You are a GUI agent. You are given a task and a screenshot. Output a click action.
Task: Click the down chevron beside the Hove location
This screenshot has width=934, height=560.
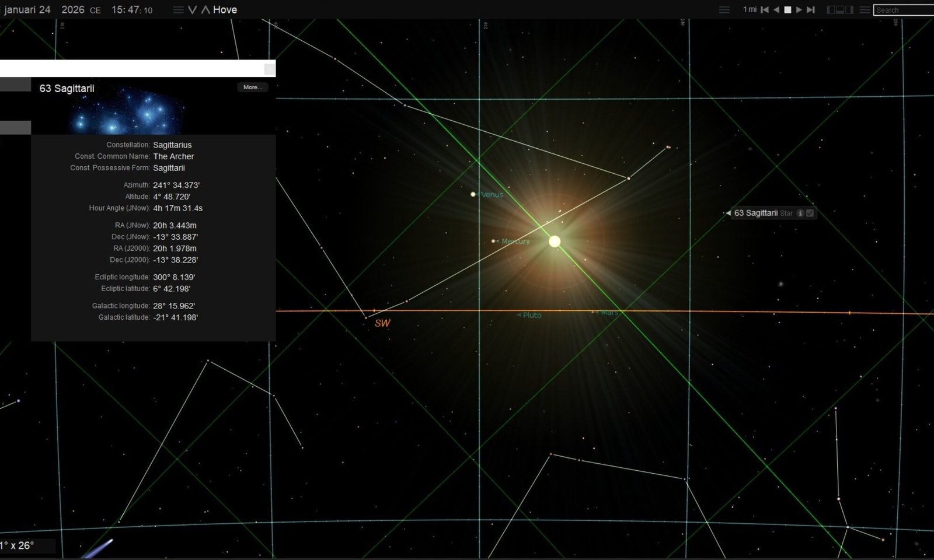point(192,10)
